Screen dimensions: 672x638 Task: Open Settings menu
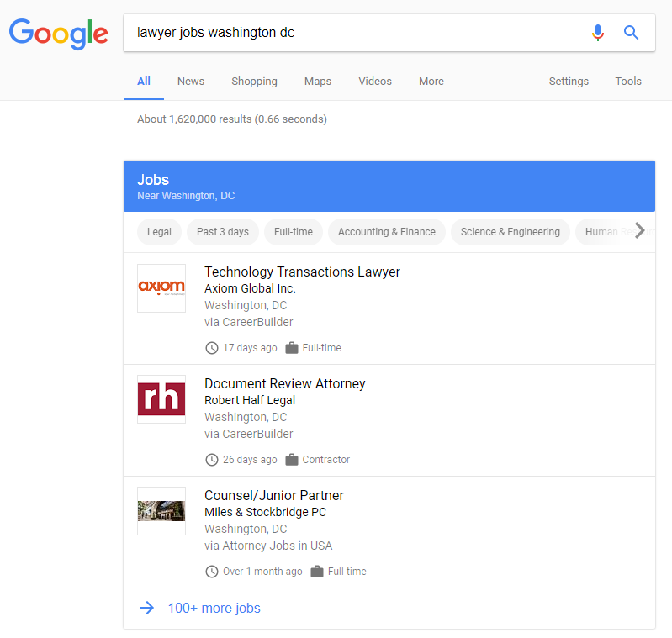point(569,82)
